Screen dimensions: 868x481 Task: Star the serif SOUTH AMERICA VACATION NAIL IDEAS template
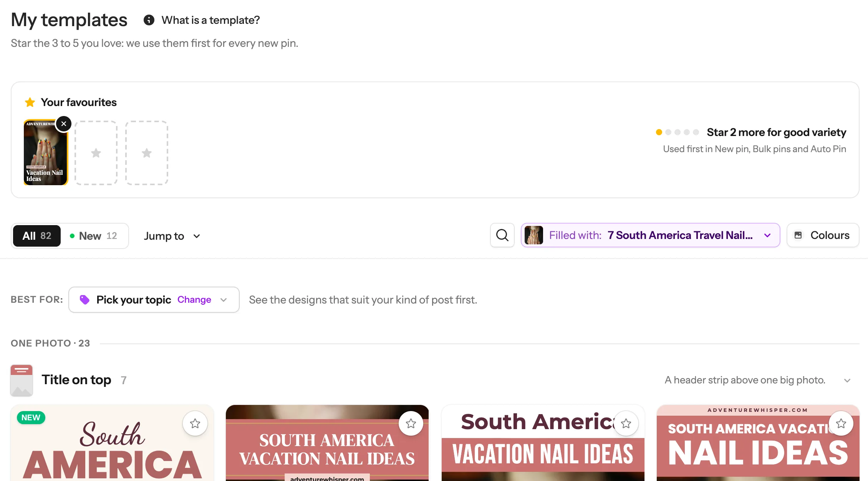point(411,423)
